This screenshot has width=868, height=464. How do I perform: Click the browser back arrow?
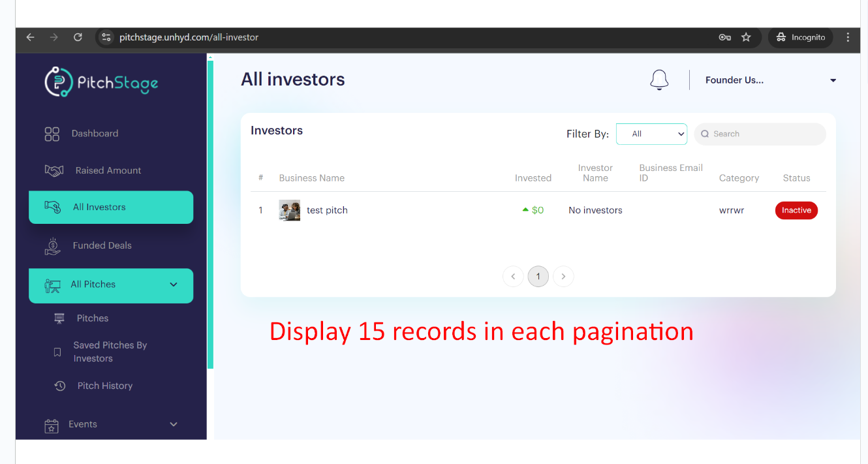coord(30,37)
